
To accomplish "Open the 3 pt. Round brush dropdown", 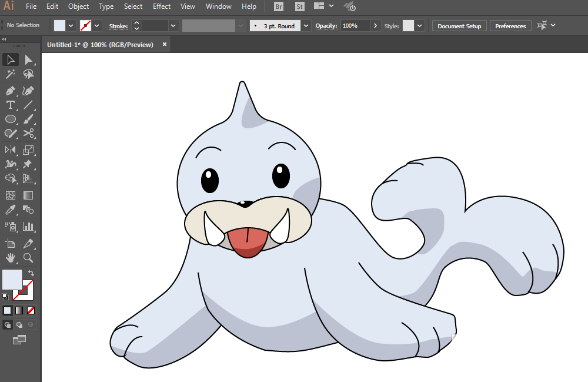I will click(x=306, y=26).
